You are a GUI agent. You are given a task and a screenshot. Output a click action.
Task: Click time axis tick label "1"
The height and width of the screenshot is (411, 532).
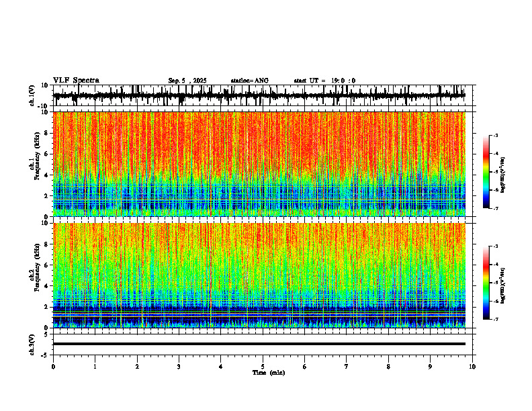[95, 367]
